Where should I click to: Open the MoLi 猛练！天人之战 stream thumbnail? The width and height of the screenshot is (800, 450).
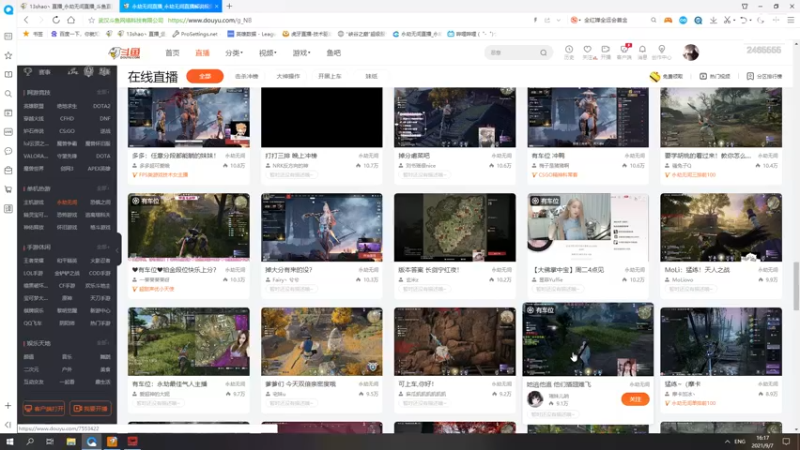coord(721,227)
